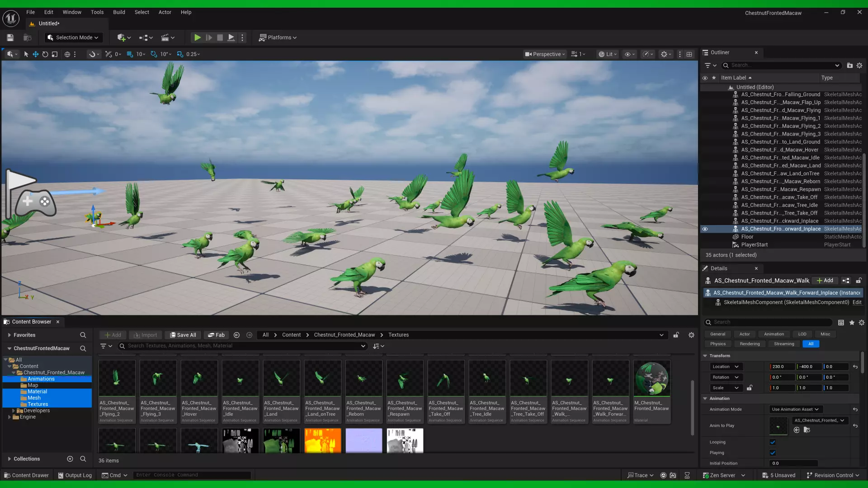The height and width of the screenshot is (488, 868).
Task: Click the add collection plus icon
Action: coord(70,459)
